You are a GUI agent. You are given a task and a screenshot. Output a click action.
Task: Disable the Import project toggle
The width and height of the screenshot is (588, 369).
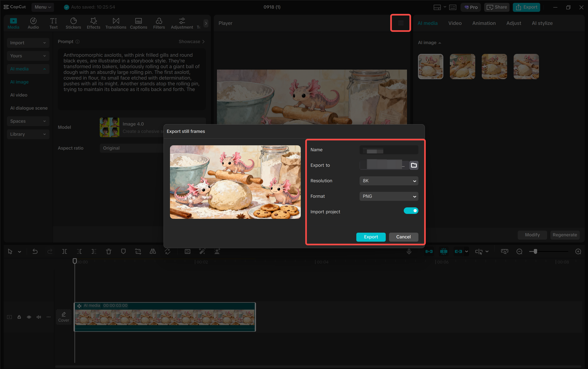pyautogui.click(x=411, y=211)
